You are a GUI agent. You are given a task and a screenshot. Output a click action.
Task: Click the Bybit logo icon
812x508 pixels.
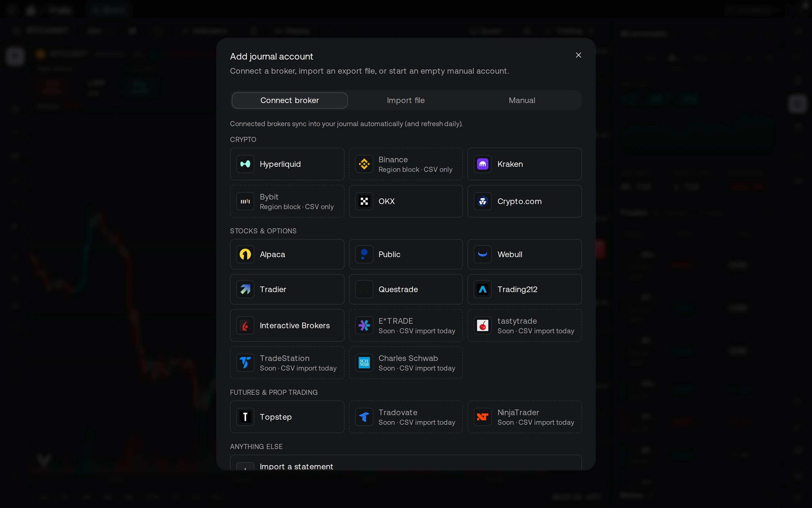pos(245,201)
